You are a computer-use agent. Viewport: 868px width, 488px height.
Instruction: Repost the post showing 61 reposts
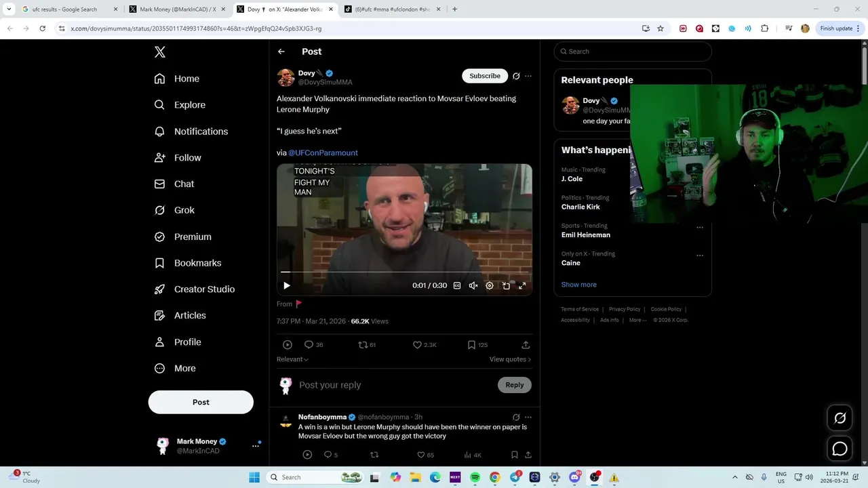click(367, 345)
